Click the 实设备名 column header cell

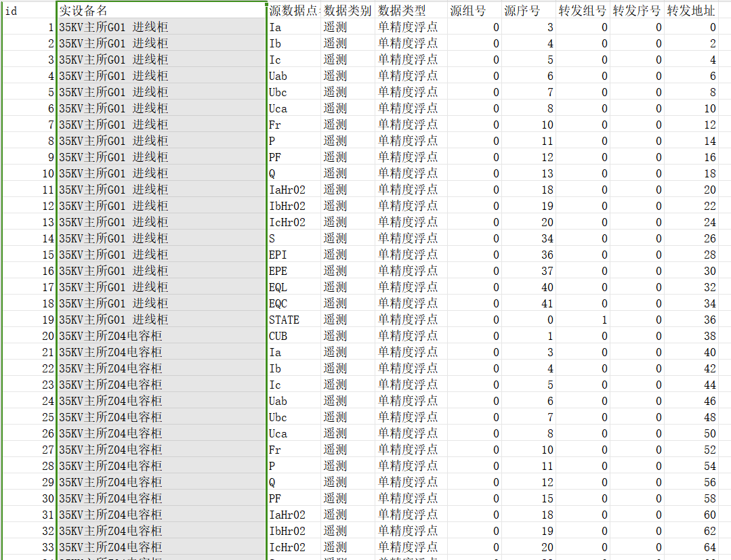point(161,11)
